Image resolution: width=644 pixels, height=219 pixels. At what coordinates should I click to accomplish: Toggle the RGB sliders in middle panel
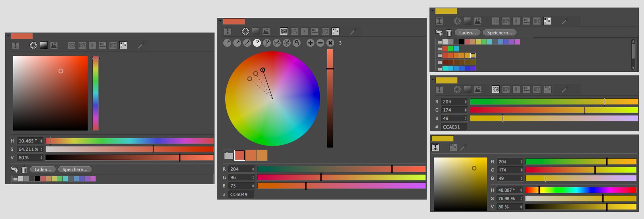click(284, 31)
